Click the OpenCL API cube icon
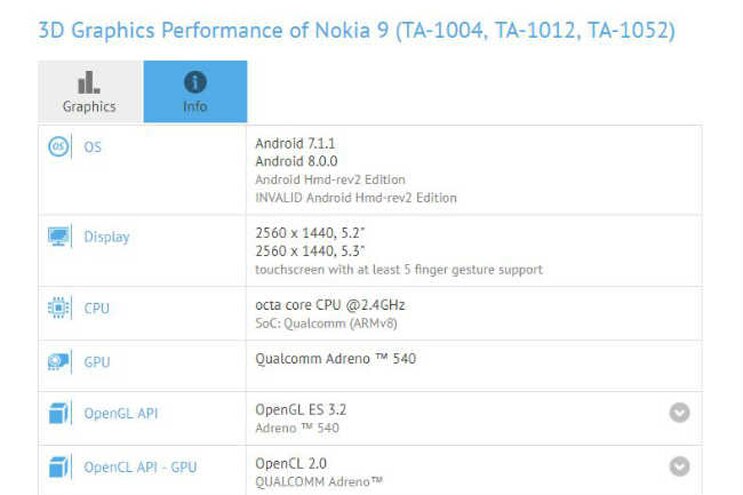Image resolution: width=743 pixels, height=495 pixels. tap(59, 466)
